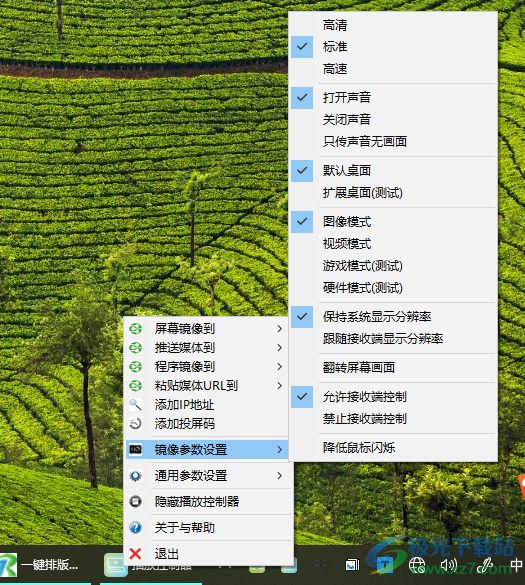
Task: Select 高清 quality option
Action: pyautogui.click(x=393, y=25)
